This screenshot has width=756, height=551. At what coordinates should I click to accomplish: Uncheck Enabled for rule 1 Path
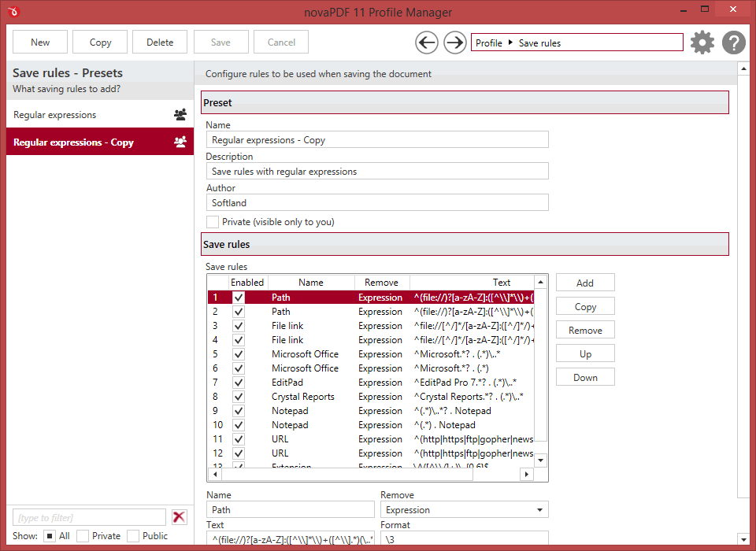coord(238,298)
